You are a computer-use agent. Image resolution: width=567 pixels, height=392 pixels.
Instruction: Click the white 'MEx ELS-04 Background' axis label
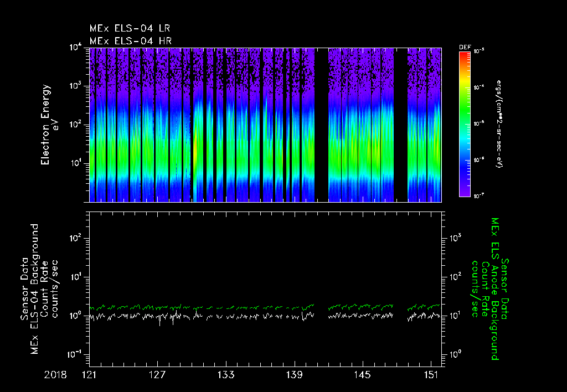tap(34, 288)
